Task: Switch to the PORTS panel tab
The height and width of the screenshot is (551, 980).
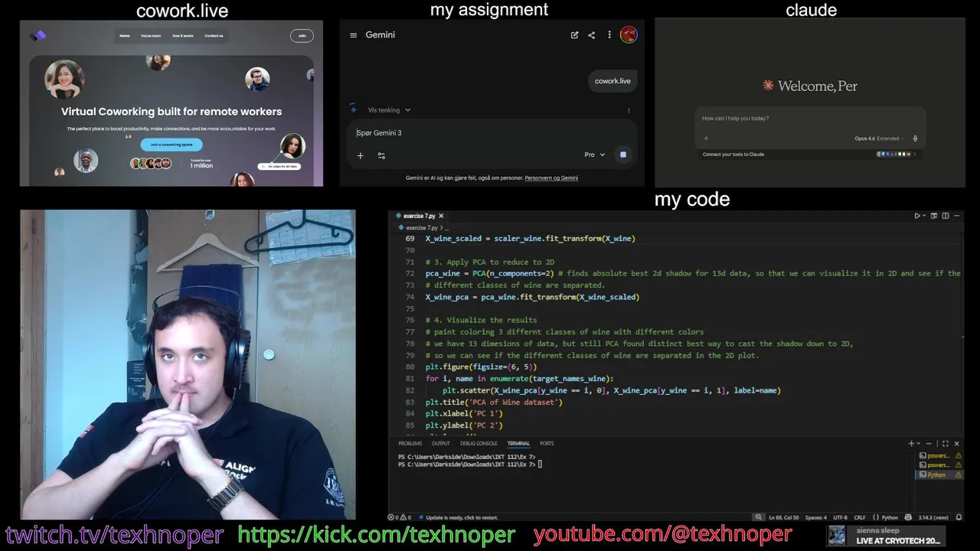Action: click(547, 444)
